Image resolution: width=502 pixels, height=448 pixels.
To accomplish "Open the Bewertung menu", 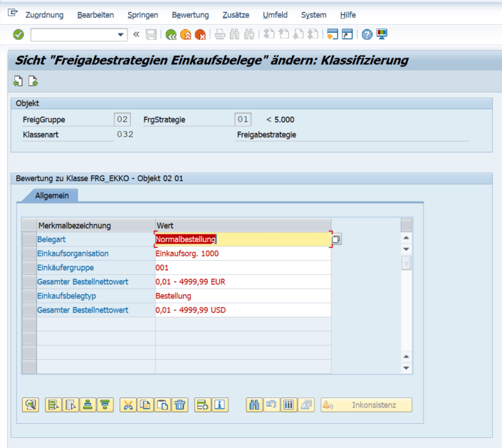I will coord(191,15).
